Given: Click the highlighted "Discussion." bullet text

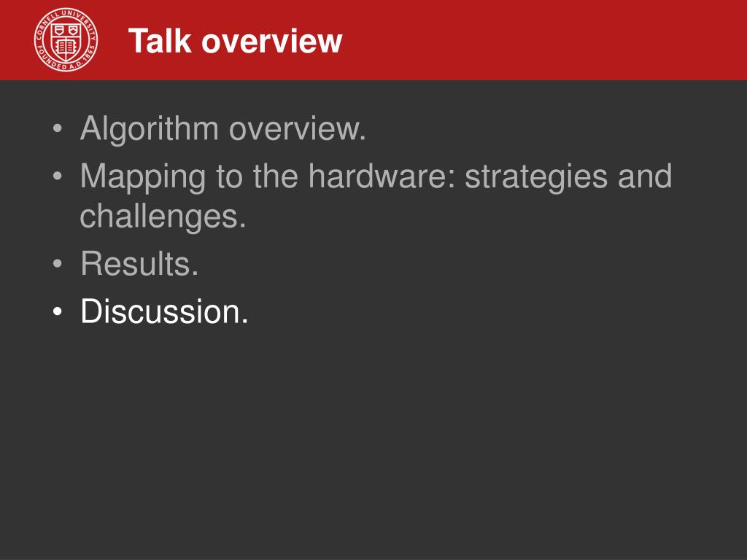Looking at the screenshot, I should (x=164, y=311).
